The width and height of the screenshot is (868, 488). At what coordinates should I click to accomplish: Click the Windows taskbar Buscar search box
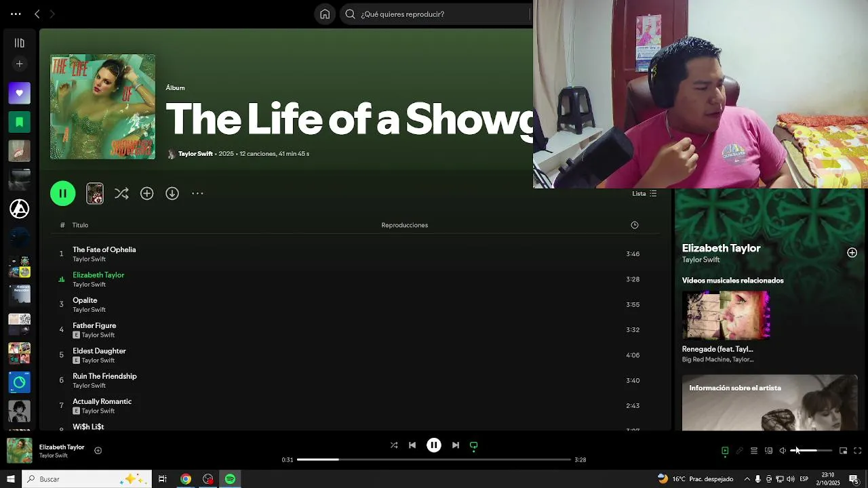[87, 479]
